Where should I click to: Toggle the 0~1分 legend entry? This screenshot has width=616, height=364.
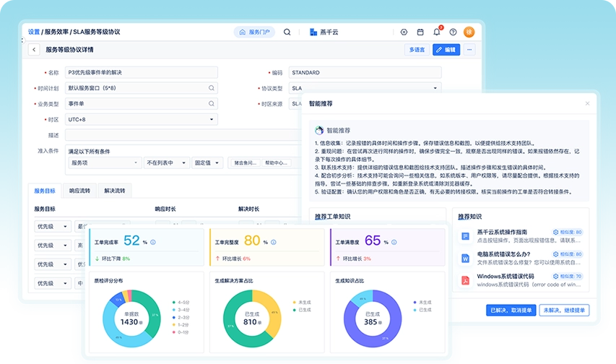click(x=181, y=332)
